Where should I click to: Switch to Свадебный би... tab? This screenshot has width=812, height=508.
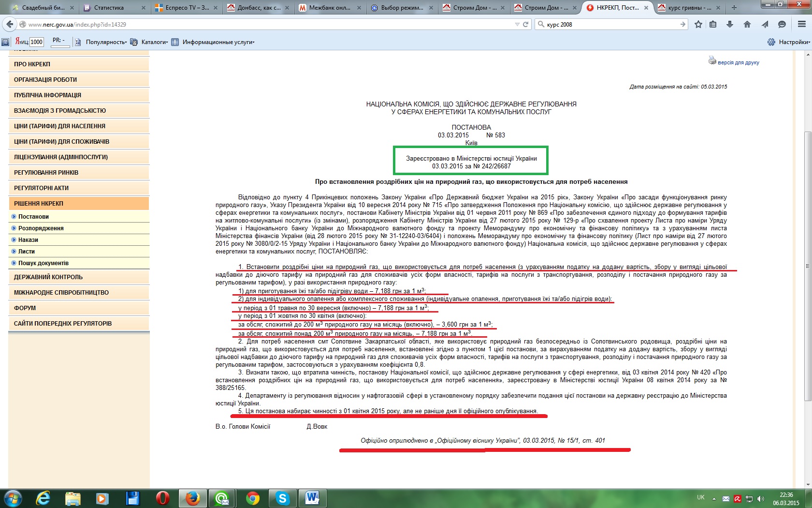coord(42,8)
